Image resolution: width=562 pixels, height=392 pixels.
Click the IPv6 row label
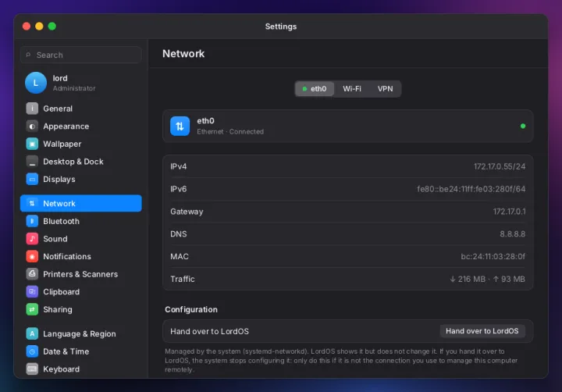[x=179, y=189]
